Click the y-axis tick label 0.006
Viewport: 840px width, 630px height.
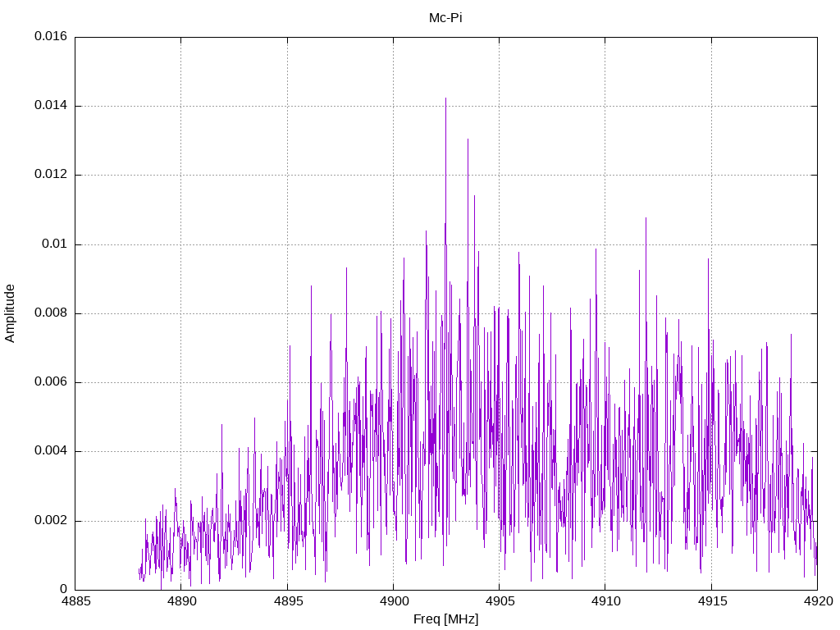(51, 381)
